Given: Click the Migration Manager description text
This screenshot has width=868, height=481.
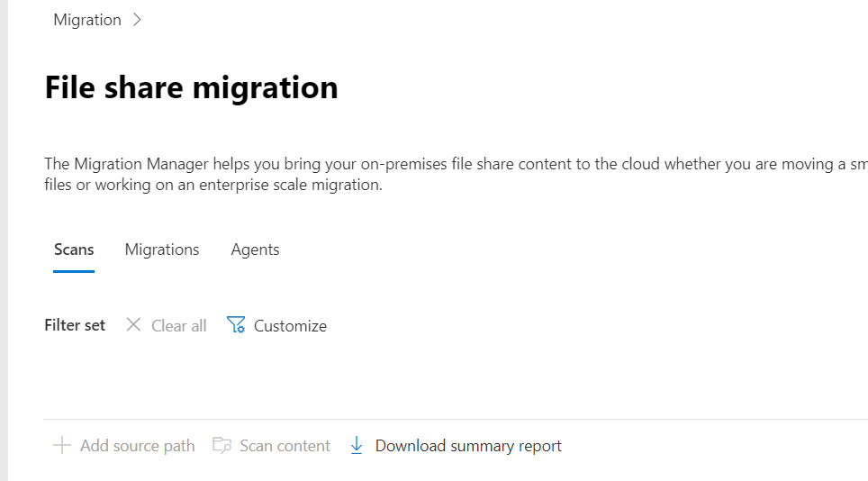Looking at the screenshot, I should 457,174.
